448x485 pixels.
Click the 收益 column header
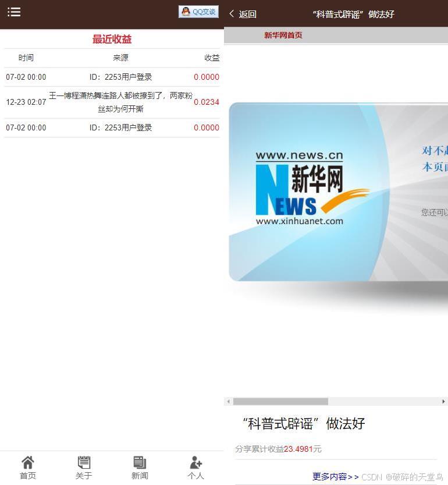[x=212, y=58]
